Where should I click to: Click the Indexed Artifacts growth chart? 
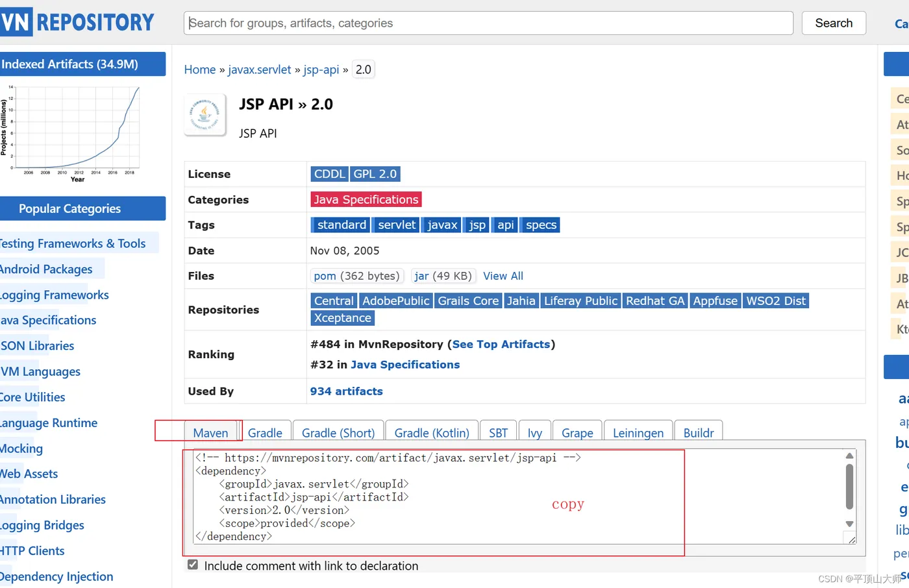pos(70,134)
